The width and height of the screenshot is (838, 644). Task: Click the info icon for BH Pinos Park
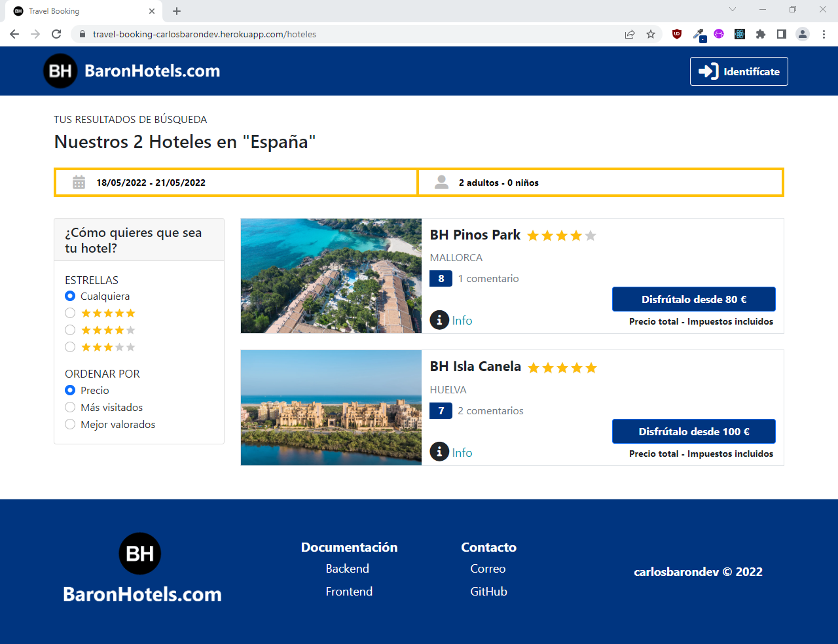[439, 320]
